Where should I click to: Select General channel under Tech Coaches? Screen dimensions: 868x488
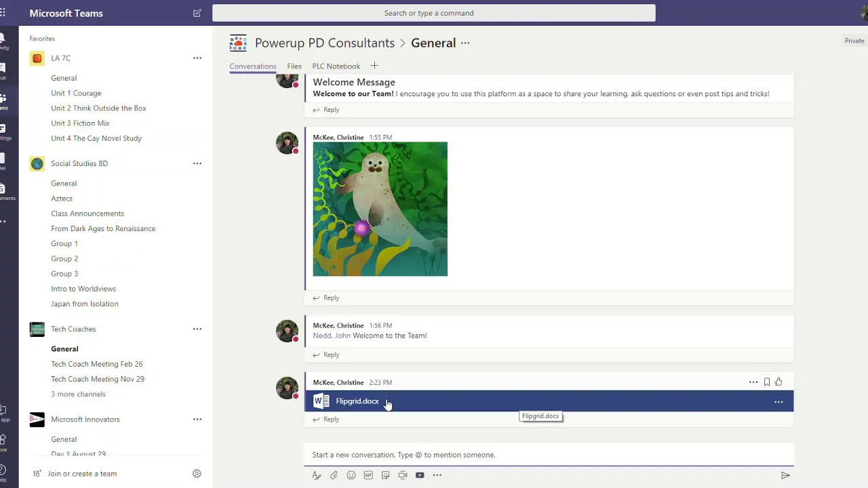coord(64,349)
